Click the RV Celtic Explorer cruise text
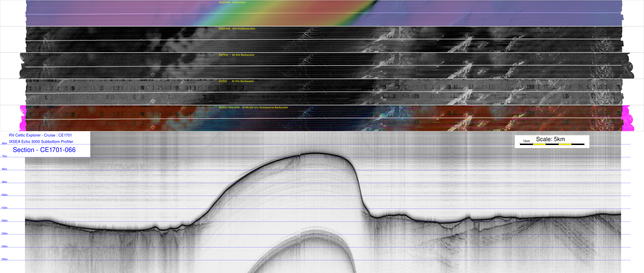644x273 pixels. pyautogui.click(x=40, y=135)
